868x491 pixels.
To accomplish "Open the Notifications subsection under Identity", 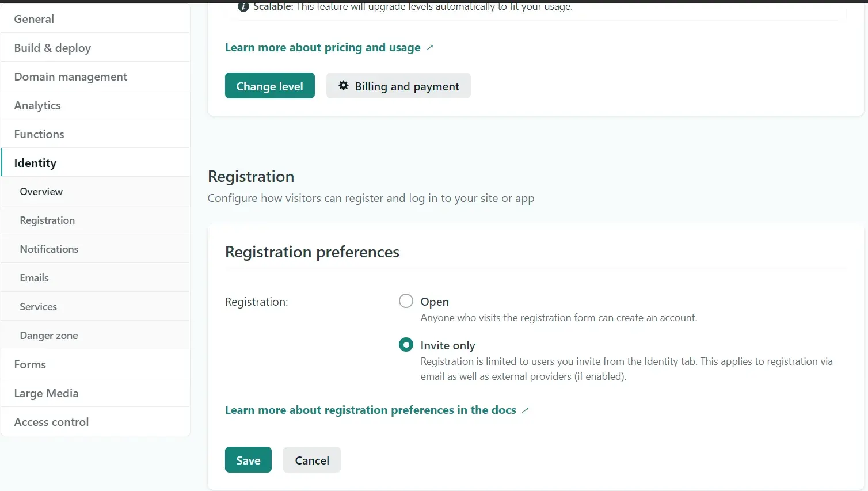I will coord(96,249).
